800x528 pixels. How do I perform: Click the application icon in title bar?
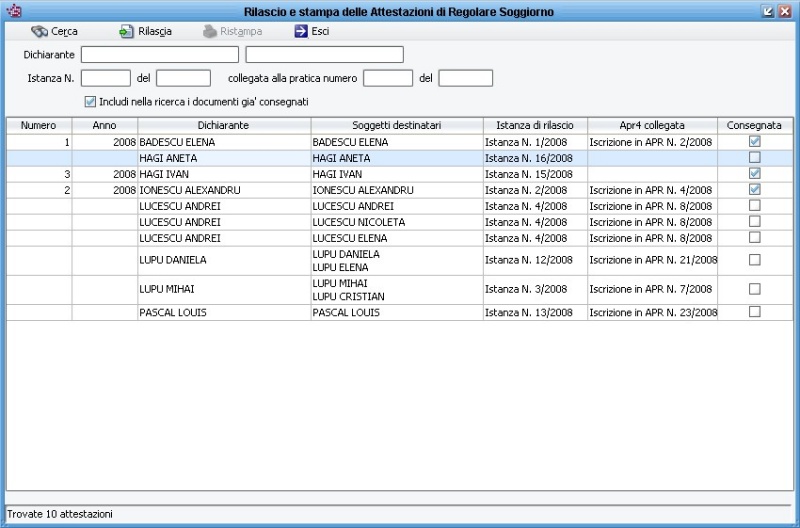click(13, 11)
